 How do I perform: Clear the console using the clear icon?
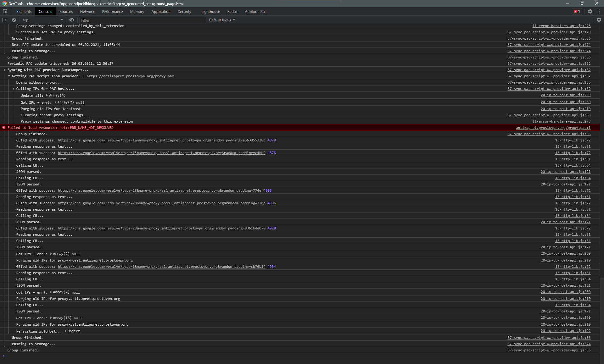(14, 20)
